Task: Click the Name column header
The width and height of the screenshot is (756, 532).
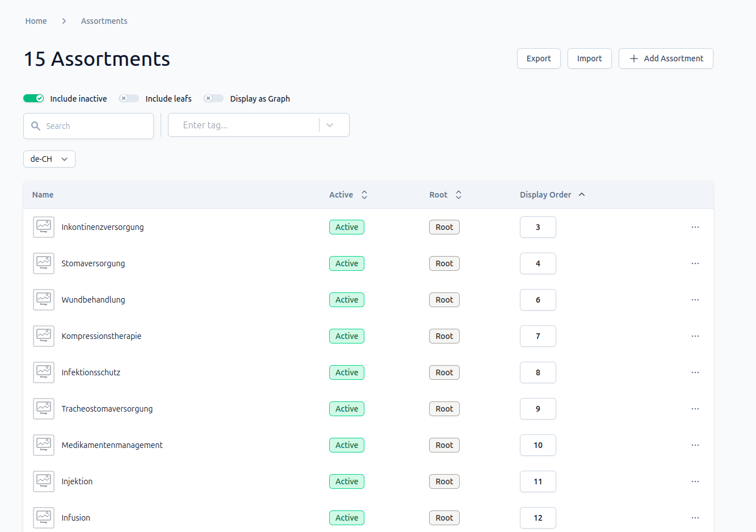Action: [x=43, y=195]
